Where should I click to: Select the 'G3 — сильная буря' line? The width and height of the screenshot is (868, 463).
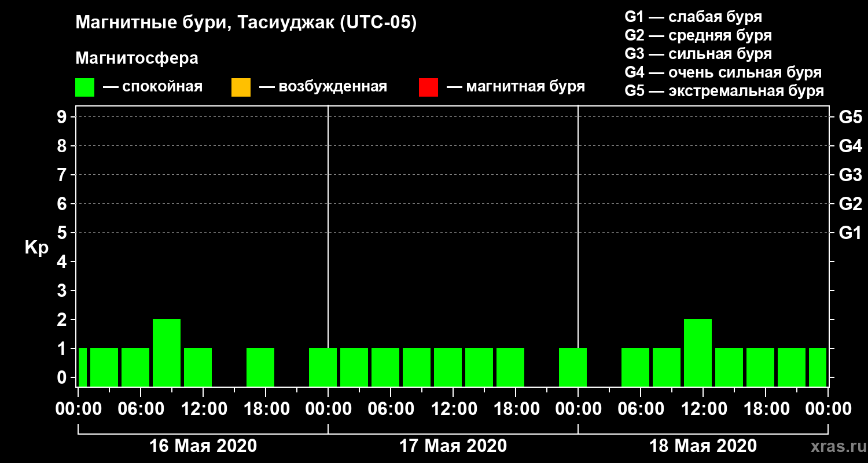pyautogui.click(x=698, y=54)
